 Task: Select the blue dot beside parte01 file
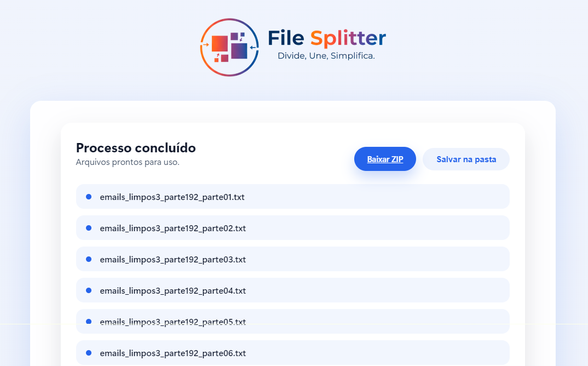[x=88, y=196]
